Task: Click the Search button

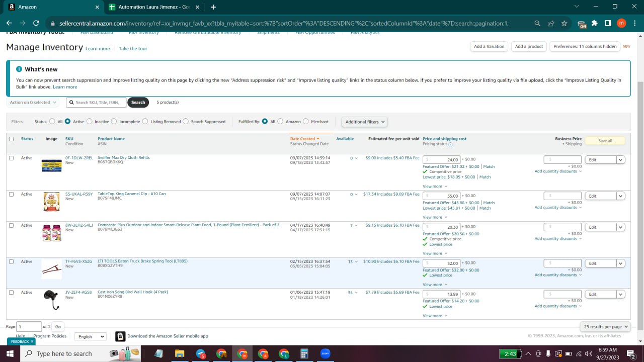Action: pos(138,103)
